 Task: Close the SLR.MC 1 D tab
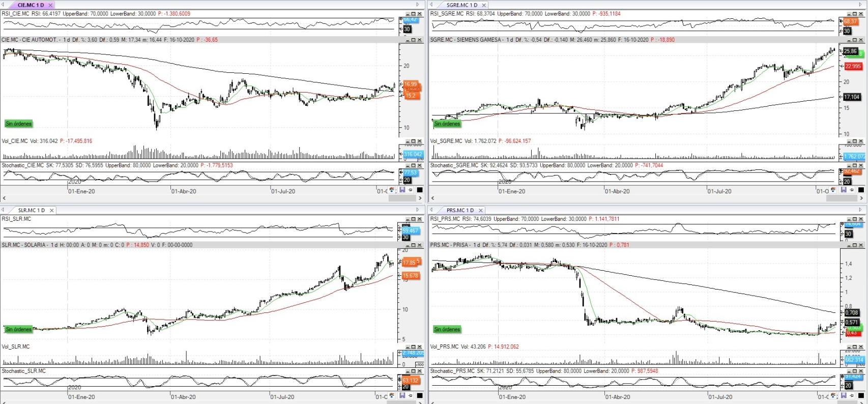tap(51, 210)
